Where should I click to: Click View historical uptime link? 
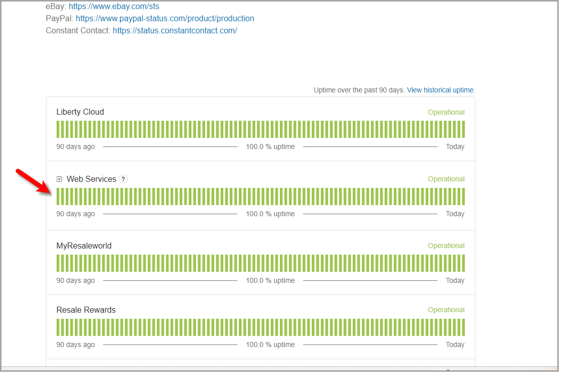pos(441,90)
